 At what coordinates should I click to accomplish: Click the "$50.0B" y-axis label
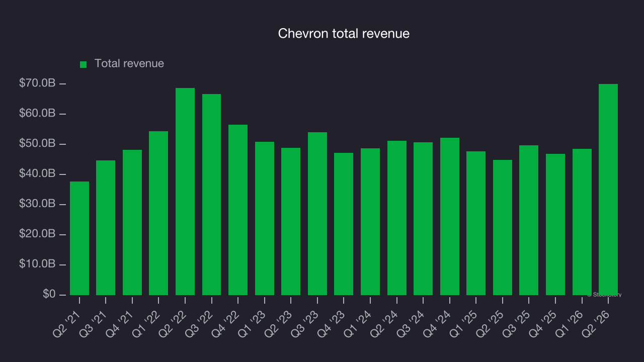pyautogui.click(x=37, y=144)
